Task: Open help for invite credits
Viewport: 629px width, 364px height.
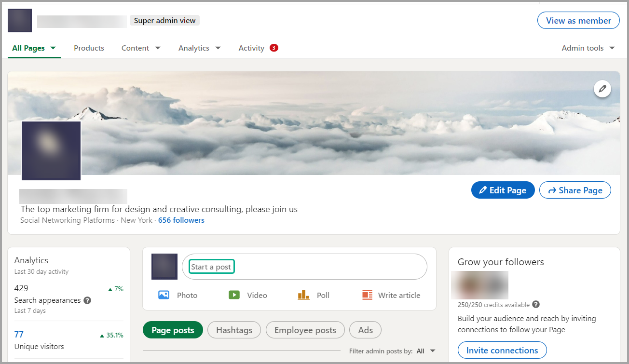Action: click(x=535, y=305)
